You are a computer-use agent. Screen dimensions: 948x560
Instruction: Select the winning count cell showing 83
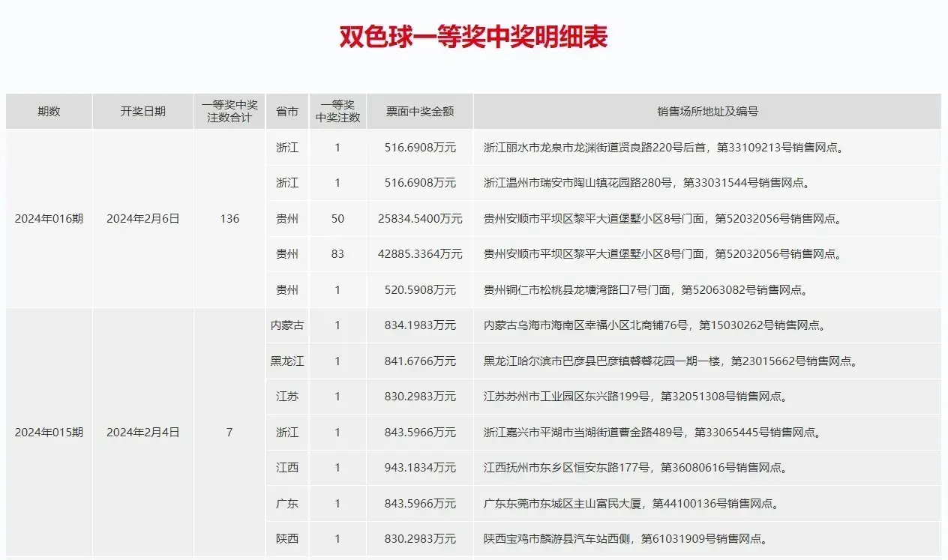[x=337, y=254]
